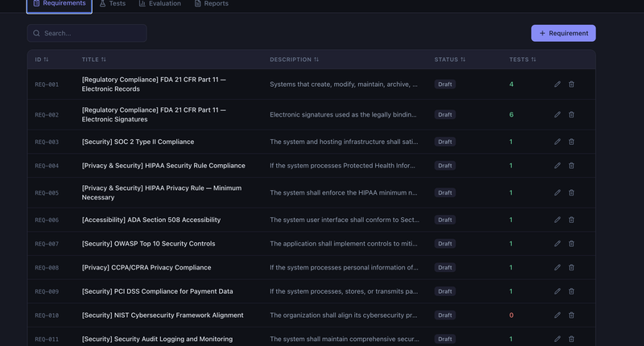The image size is (644, 346).
Task: Edit requirement REQ-001 with pencil icon
Action: point(557,84)
